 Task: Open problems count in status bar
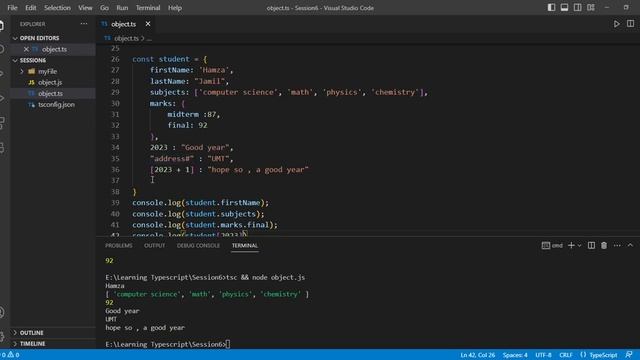pyautogui.click(x=10, y=355)
